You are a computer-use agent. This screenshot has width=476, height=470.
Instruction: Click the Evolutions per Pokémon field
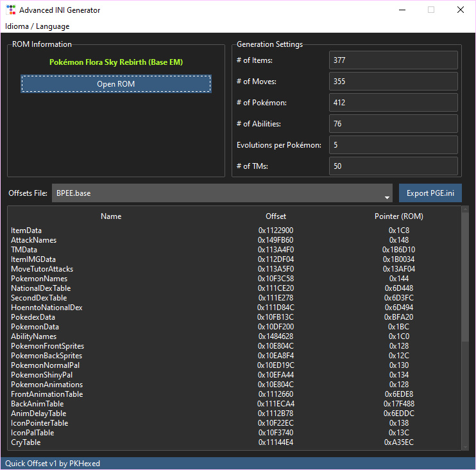[393, 145]
